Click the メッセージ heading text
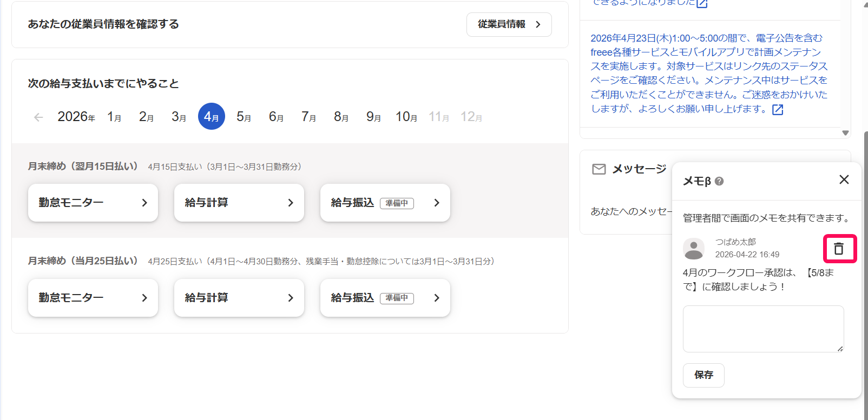Screen dimensions: 868x420 639,169
